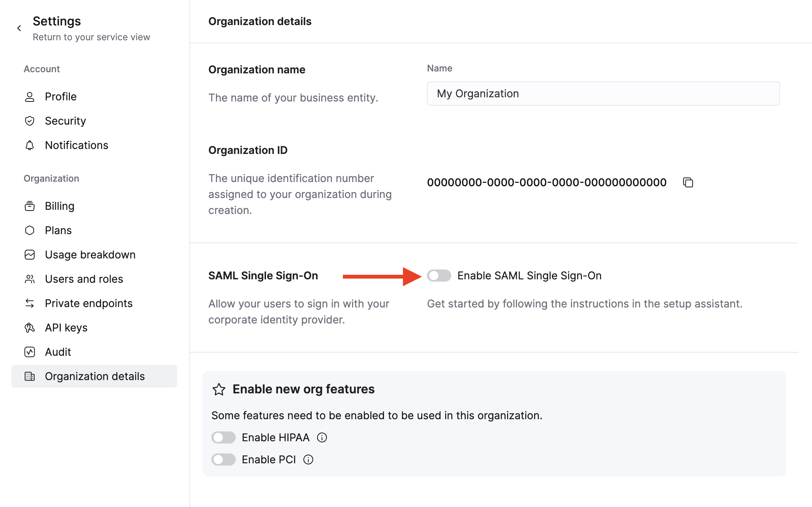Enable the PCI toggle
Screen dimensions: 812x507
point(224,459)
